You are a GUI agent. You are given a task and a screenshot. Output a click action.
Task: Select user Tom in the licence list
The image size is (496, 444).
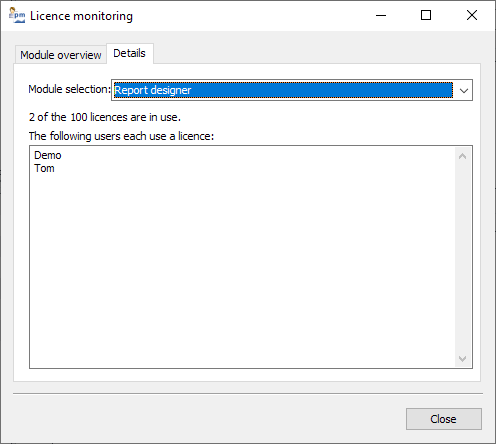[x=44, y=168]
